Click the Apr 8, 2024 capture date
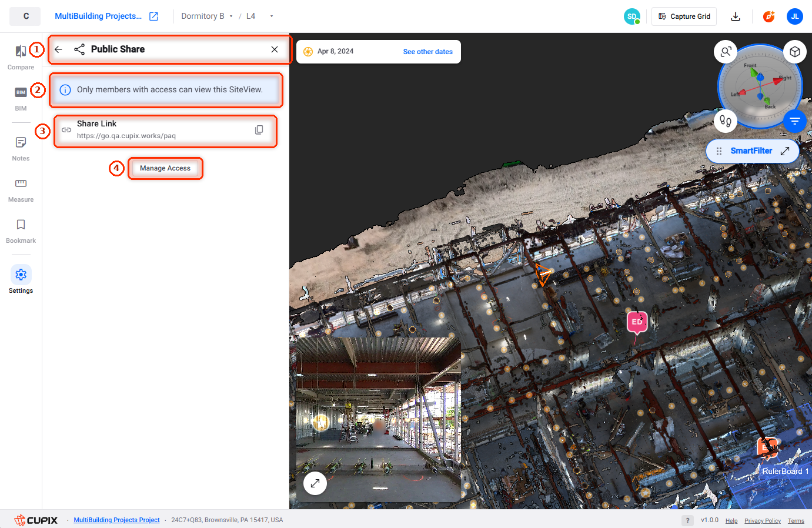The height and width of the screenshot is (528, 812). 335,52
